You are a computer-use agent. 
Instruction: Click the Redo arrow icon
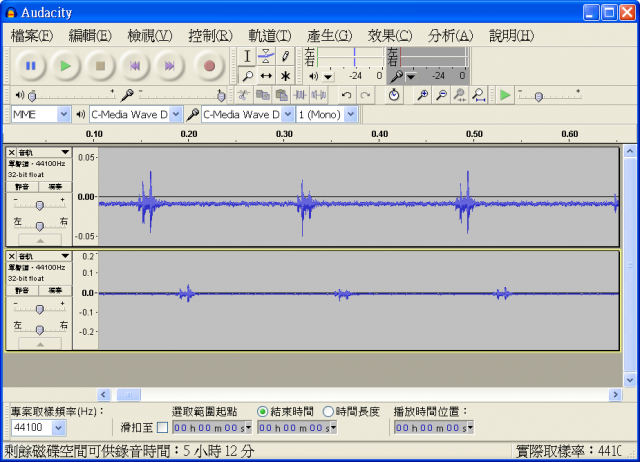pyautogui.click(x=365, y=96)
